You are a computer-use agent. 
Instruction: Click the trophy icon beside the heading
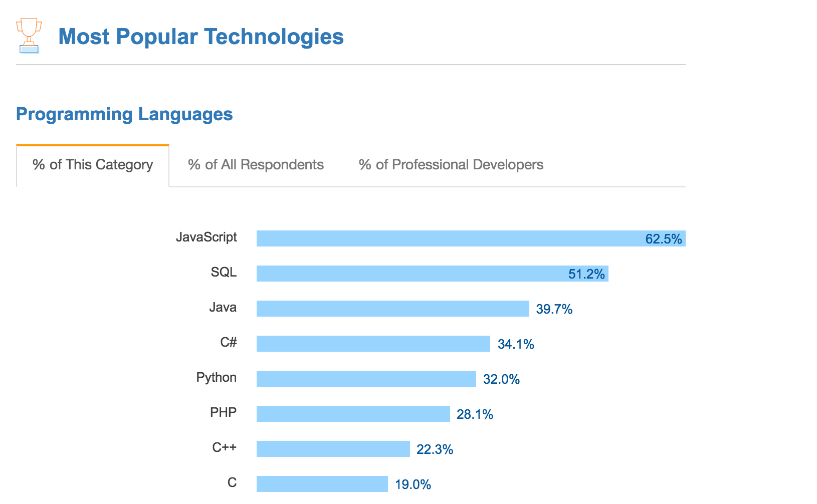pyautogui.click(x=29, y=36)
